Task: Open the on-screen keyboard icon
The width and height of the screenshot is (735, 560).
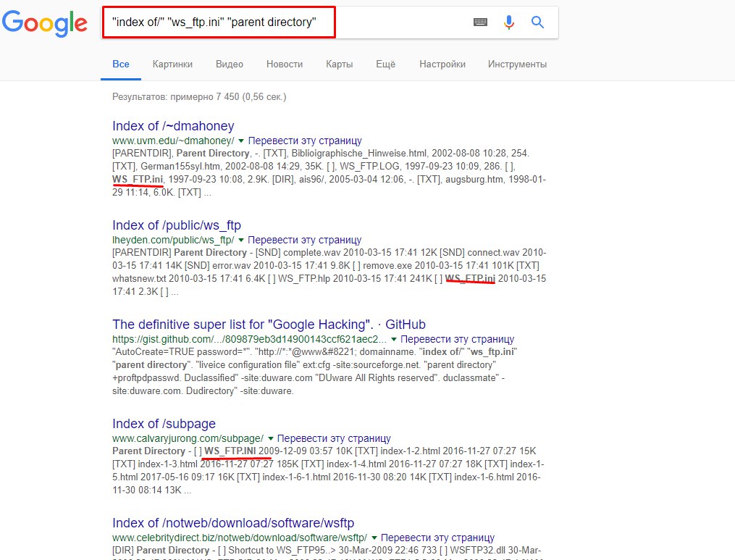Action: click(480, 22)
